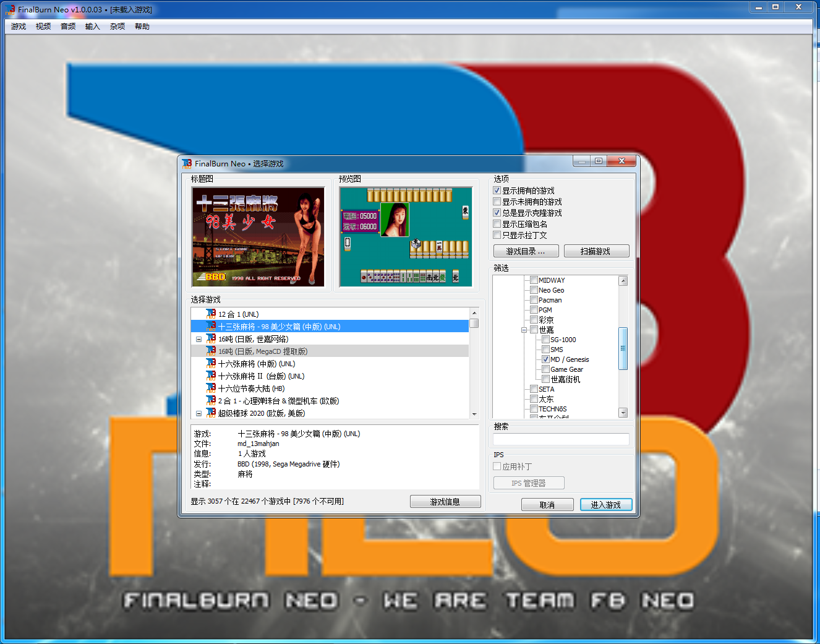Check the Neo Geo filter box

[x=534, y=290]
